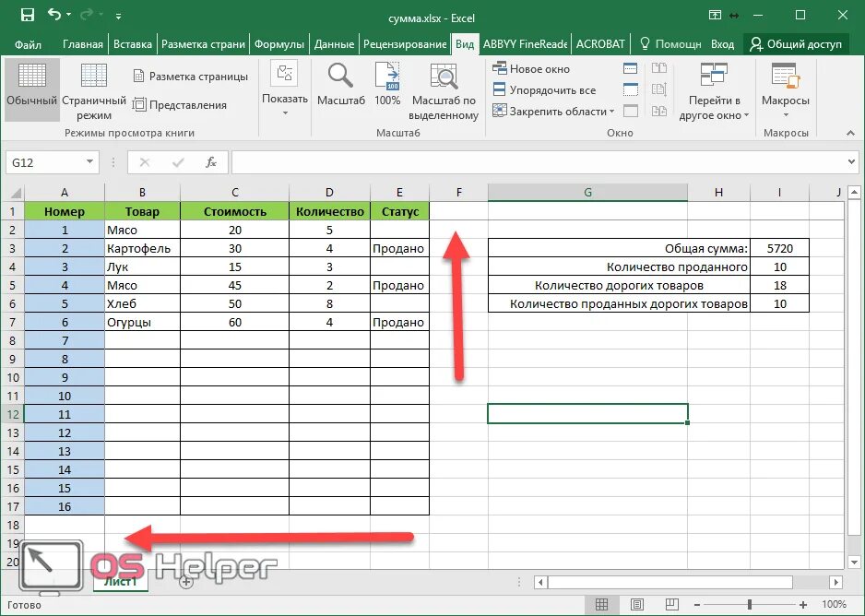
Task: Switch to the Вставка tab
Action: [x=133, y=44]
